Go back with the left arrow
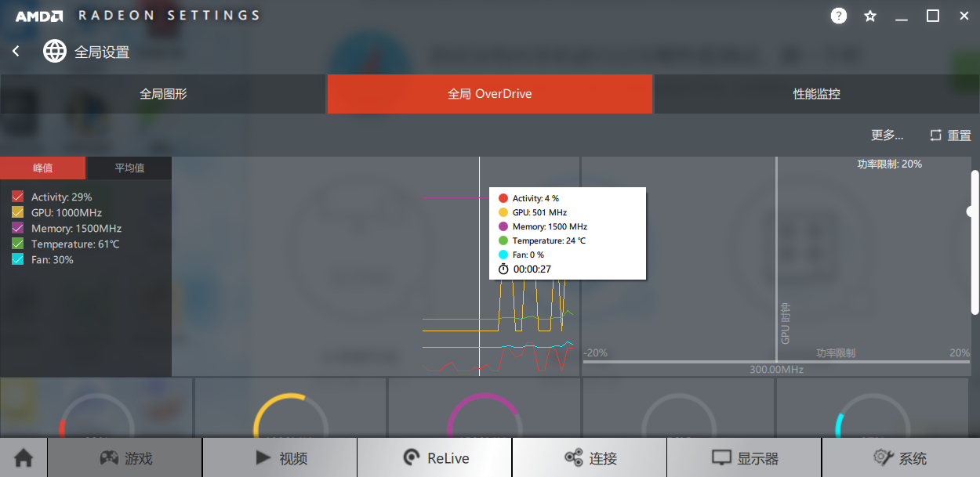Viewport: 980px width, 477px height. tap(16, 51)
